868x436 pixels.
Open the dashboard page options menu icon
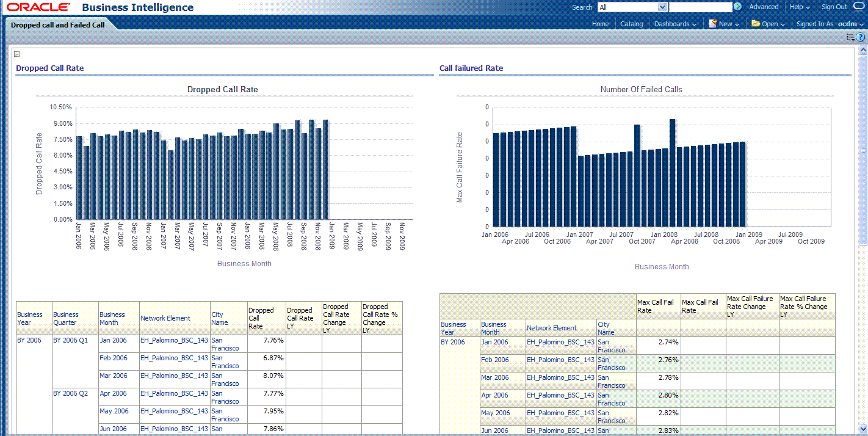[850, 37]
